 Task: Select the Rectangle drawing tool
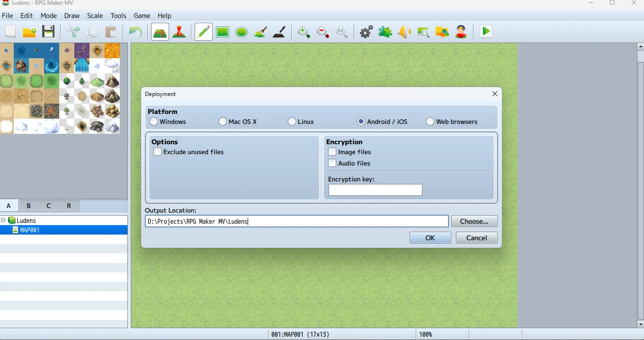223,32
